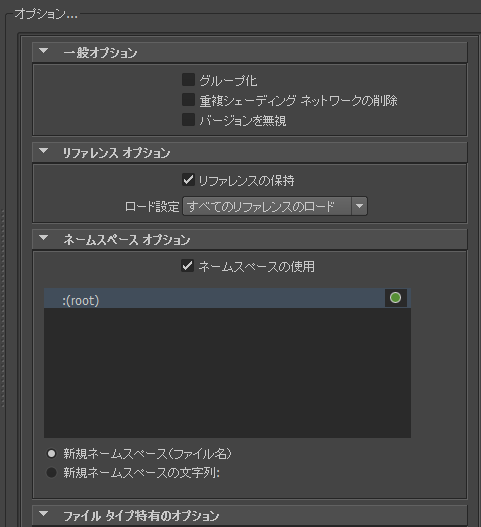
Task: Enable the グループ化 checkbox
Action: click(x=188, y=80)
